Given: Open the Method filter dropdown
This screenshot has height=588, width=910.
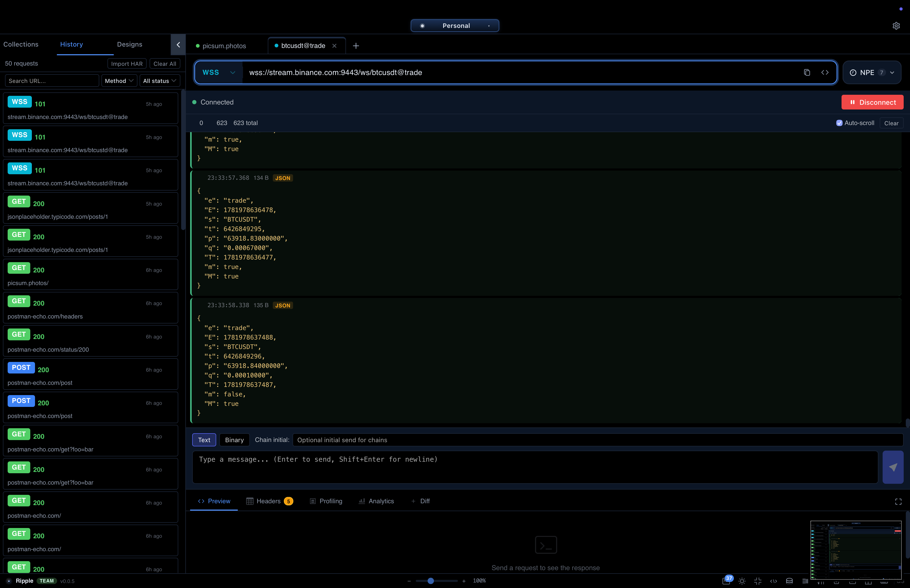Looking at the screenshot, I should click(119, 81).
